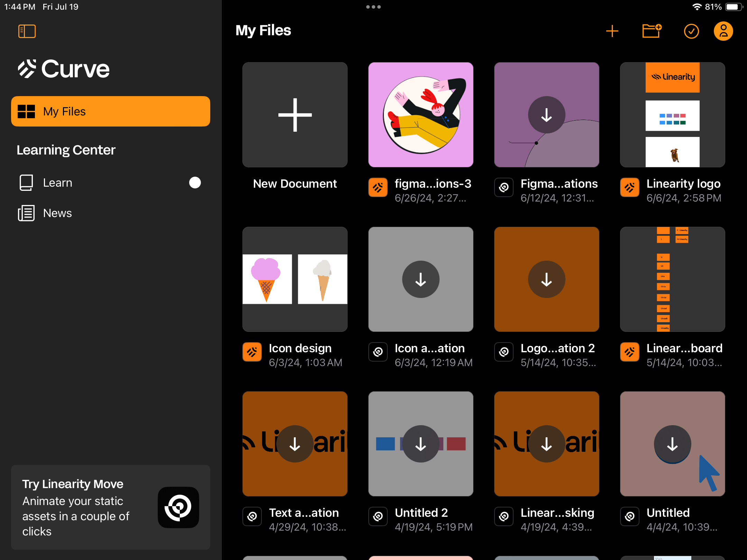The image size is (747, 560).
Task: Click Move file icon beside Icon a...ation
Action: (x=378, y=352)
